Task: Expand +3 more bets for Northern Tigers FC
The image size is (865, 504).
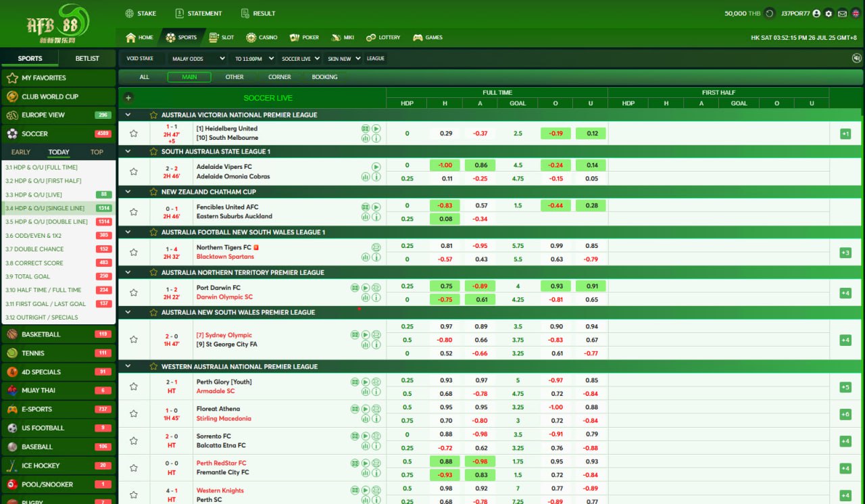Action: [845, 253]
